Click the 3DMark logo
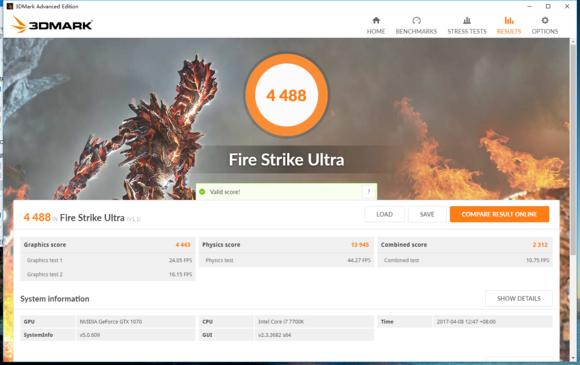580x365 pixels. point(52,25)
